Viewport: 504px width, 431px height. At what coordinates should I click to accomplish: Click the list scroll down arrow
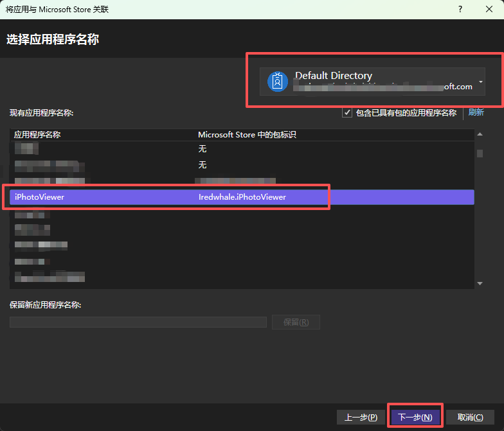tap(480, 283)
